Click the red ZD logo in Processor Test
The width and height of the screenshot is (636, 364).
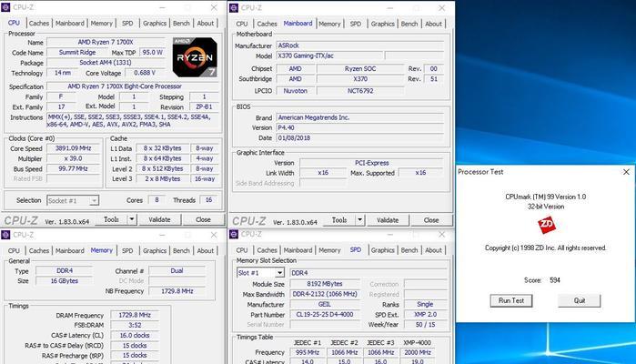pyautogui.click(x=546, y=225)
